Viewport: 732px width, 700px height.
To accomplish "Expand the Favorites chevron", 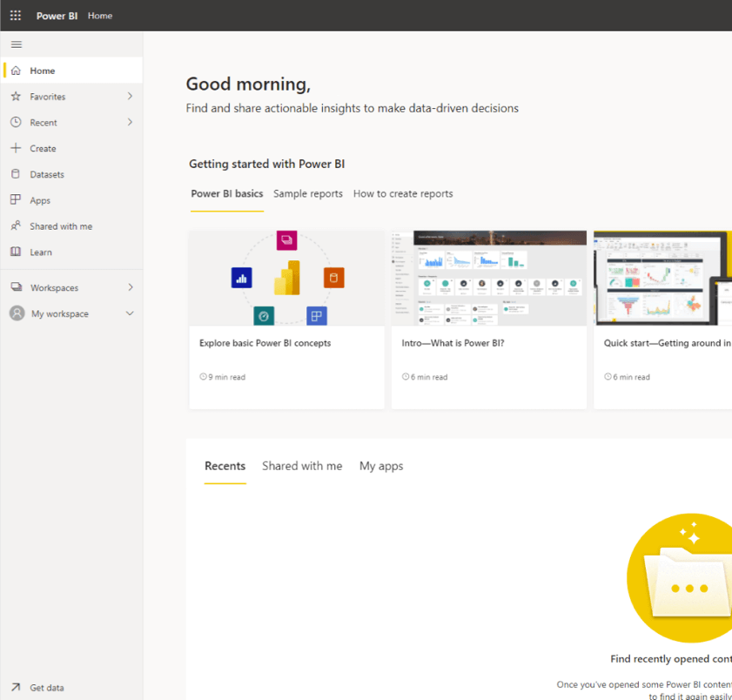I will (131, 96).
